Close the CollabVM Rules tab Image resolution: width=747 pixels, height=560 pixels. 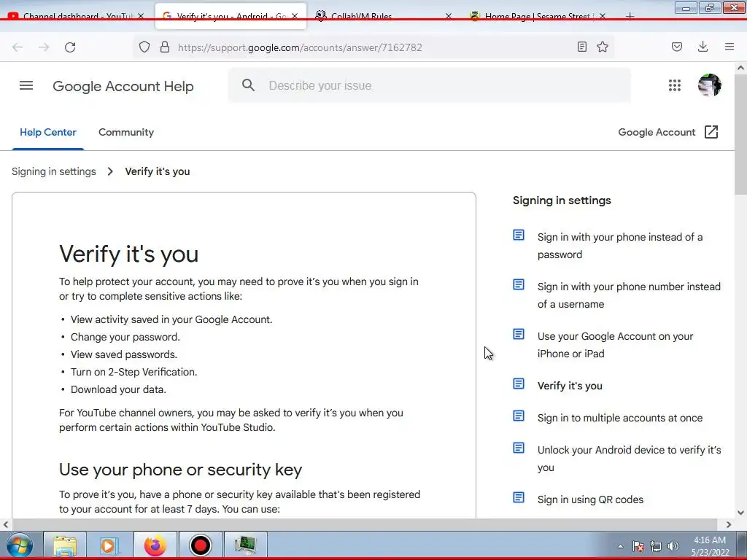(x=449, y=16)
